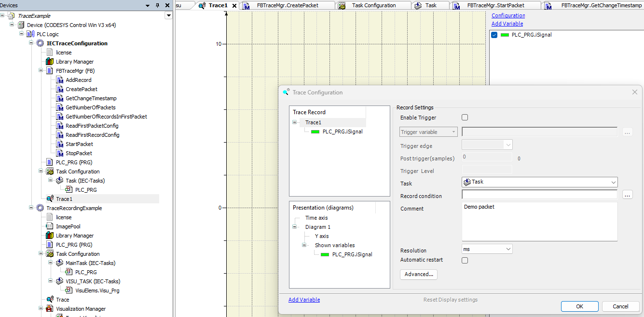Toggle Automatic restart on

click(465, 260)
